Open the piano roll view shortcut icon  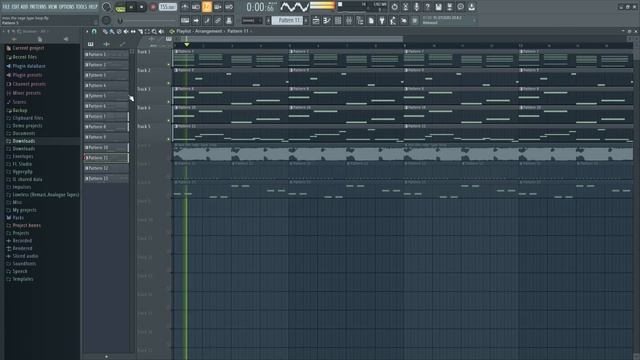click(327, 20)
